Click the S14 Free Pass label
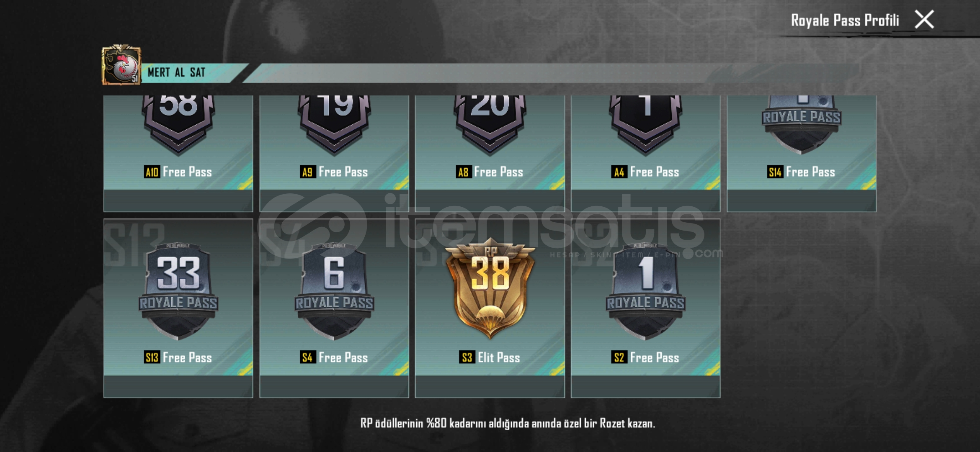Viewport: 980px width, 452px height. pyautogui.click(x=801, y=172)
